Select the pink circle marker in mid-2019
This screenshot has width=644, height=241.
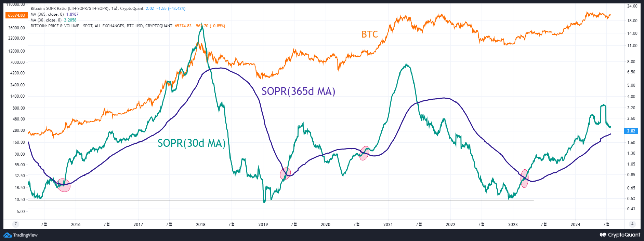[x=285, y=174]
